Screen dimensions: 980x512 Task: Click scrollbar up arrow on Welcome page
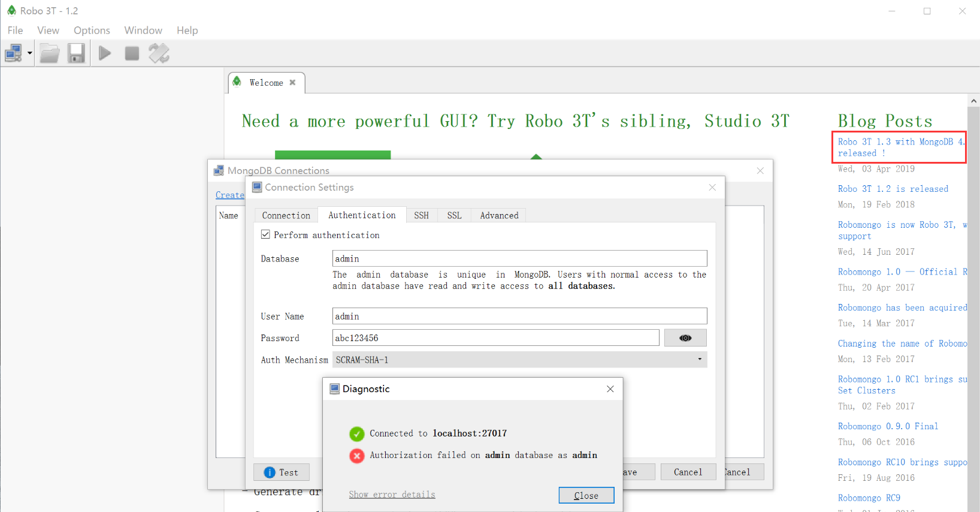pos(974,101)
